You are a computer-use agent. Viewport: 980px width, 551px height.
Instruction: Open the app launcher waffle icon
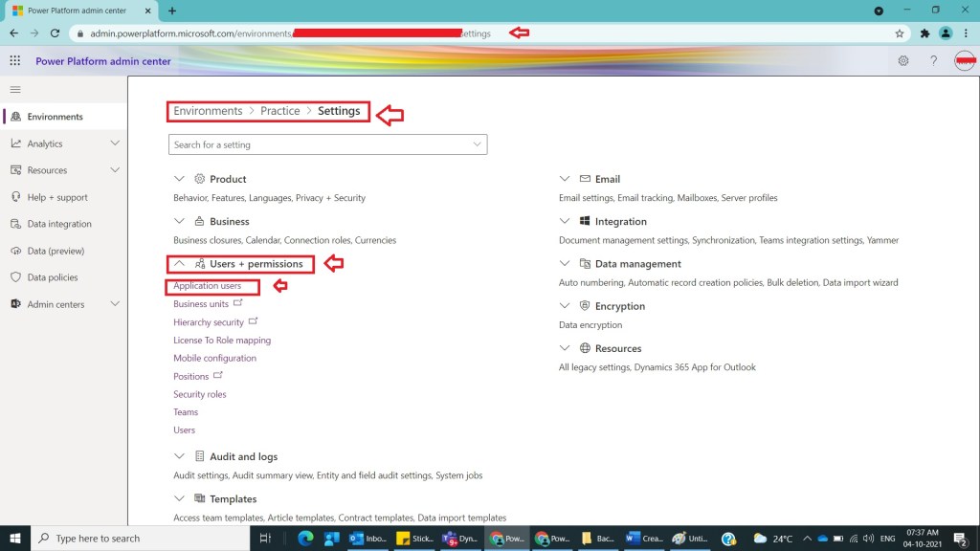[14, 61]
